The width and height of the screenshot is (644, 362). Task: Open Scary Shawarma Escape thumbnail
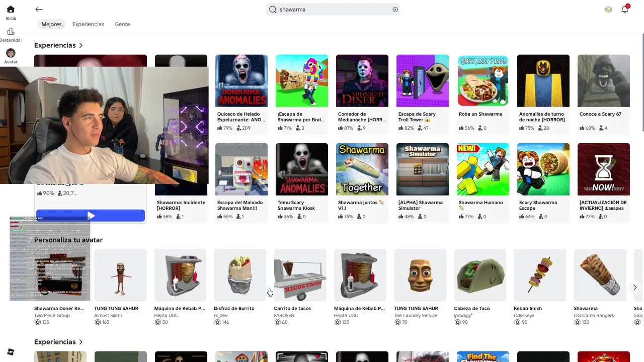(x=543, y=169)
